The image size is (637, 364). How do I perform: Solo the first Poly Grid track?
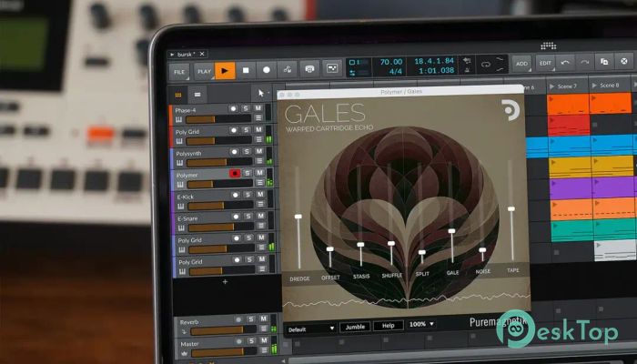pyautogui.click(x=247, y=130)
